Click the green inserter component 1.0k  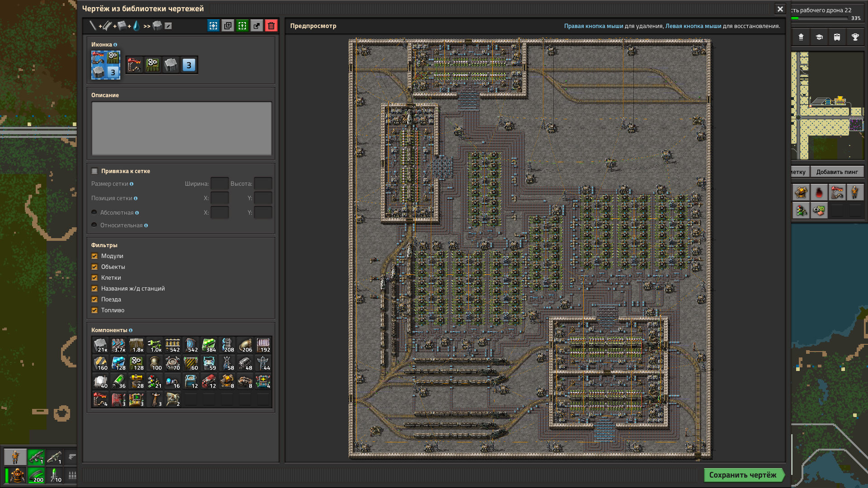[x=155, y=345]
